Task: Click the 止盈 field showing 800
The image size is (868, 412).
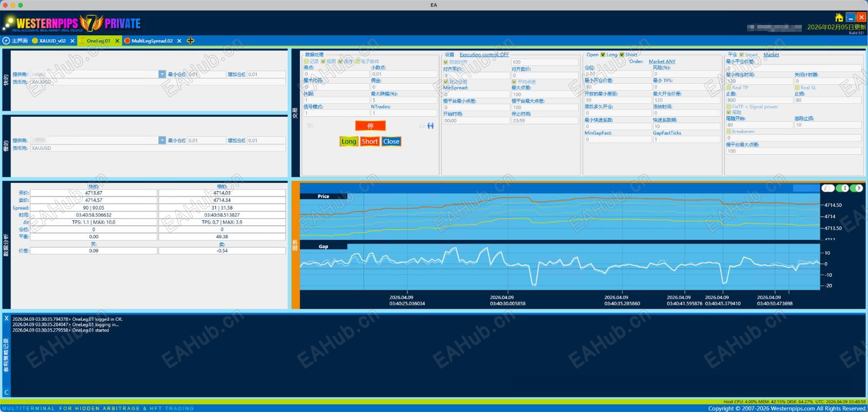Action: pyautogui.click(x=759, y=100)
